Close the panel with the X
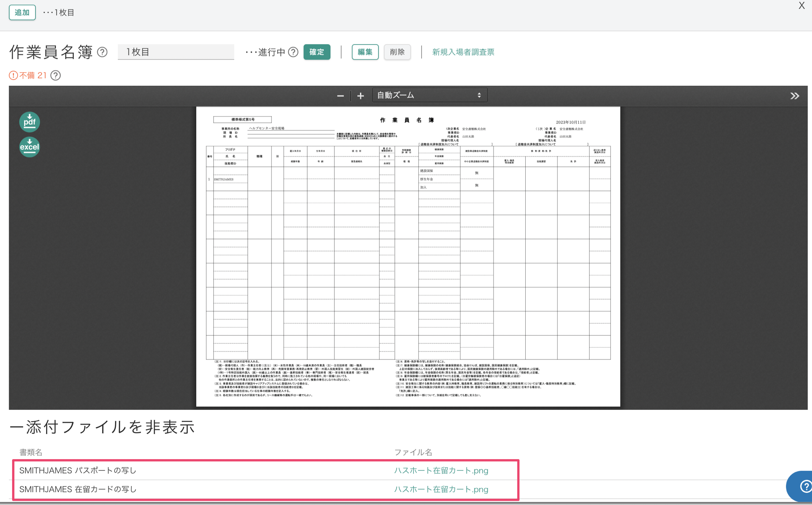This screenshot has height=505, width=812. (801, 6)
